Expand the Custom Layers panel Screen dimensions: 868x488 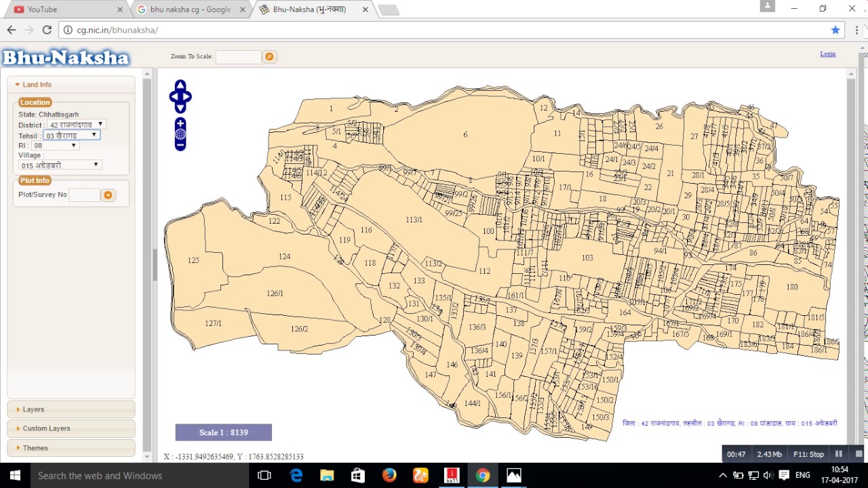pyautogui.click(x=71, y=428)
